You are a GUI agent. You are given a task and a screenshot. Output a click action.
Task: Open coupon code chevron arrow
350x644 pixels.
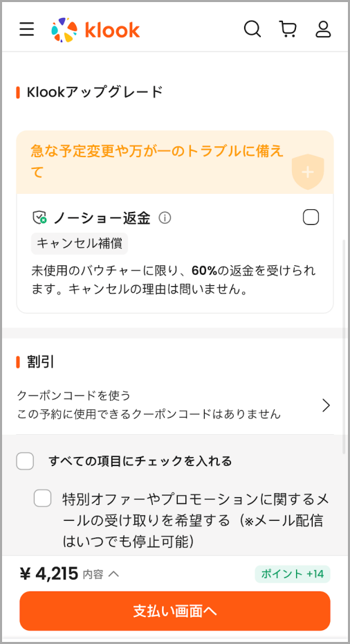326,405
